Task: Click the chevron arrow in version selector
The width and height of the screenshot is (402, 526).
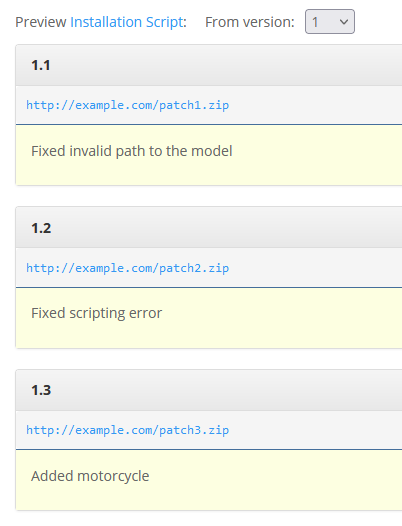Action: pyautogui.click(x=344, y=22)
